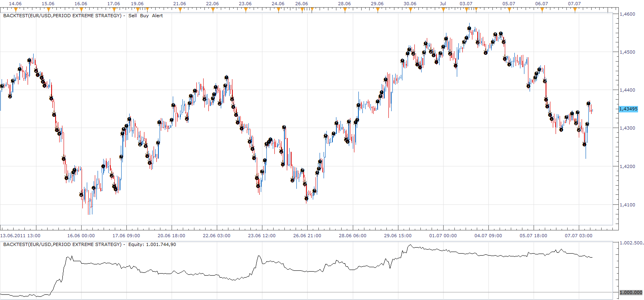Click the 13.06.2011 13:00 start date label
The image size is (644, 300).
pos(20,236)
